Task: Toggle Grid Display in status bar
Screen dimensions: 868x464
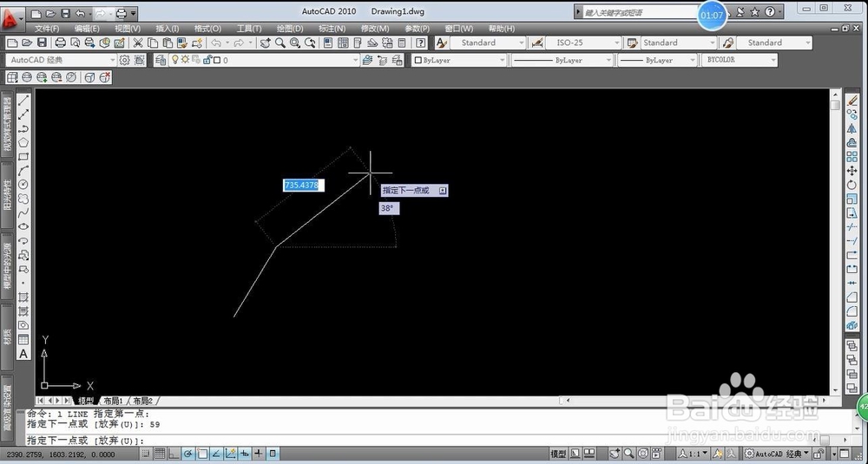Action: tap(158, 454)
